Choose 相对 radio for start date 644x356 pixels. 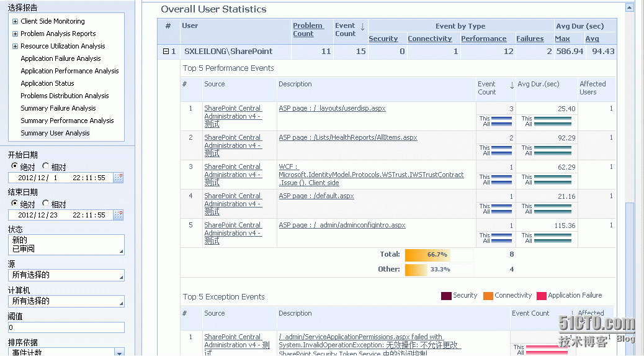click(x=45, y=166)
